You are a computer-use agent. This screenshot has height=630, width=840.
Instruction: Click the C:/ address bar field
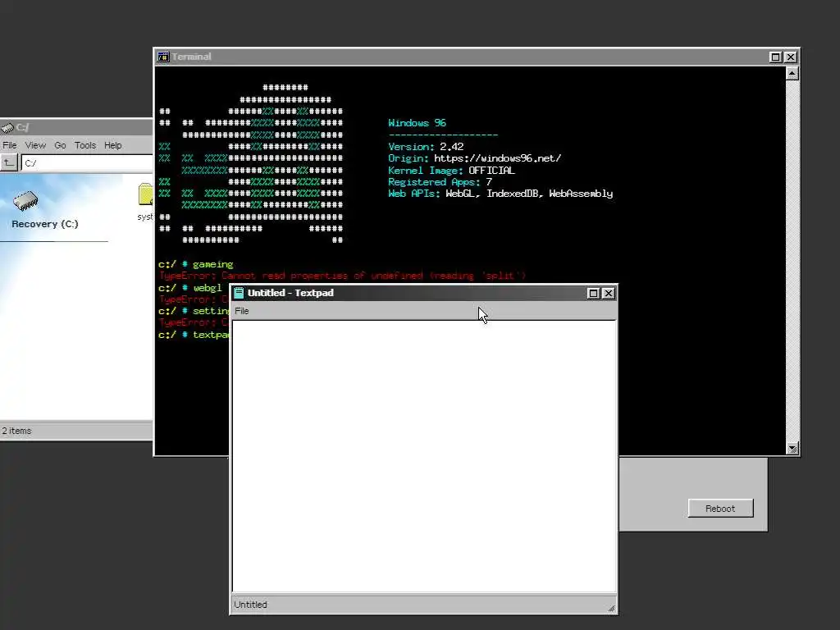point(87,163)
